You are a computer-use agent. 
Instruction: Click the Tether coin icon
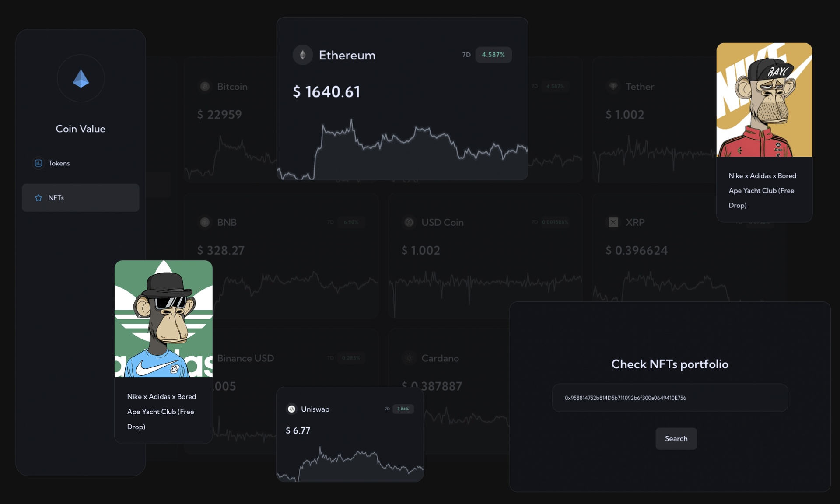click(x=613, y=87)
